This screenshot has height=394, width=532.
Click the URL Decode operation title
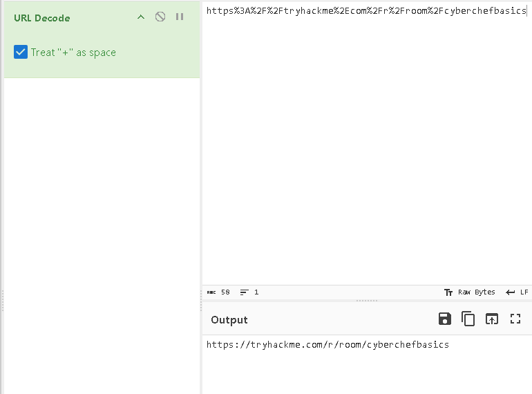[x=41, y=17]
